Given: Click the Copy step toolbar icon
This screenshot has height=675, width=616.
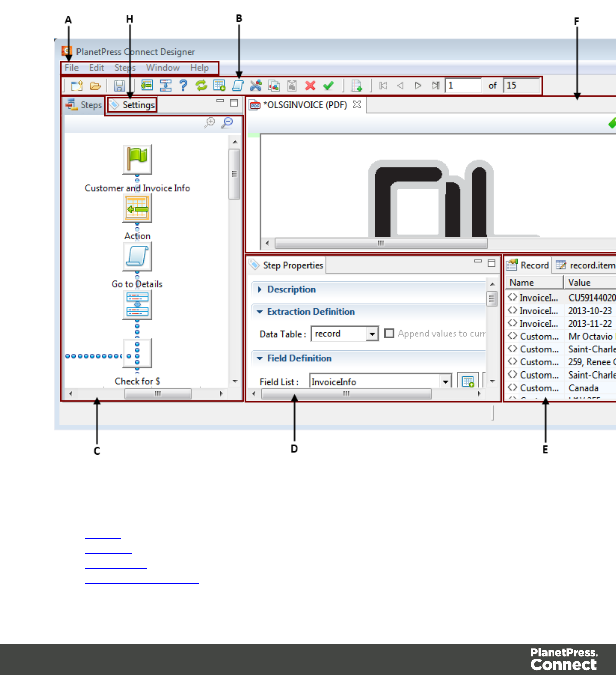Looking at the screenshot, I should 274,85.
